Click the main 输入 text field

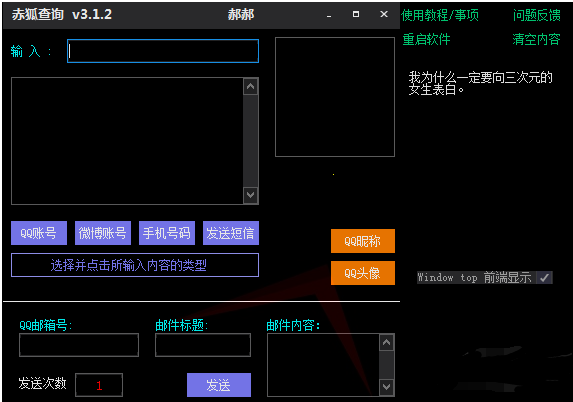[x=163, y=51]
